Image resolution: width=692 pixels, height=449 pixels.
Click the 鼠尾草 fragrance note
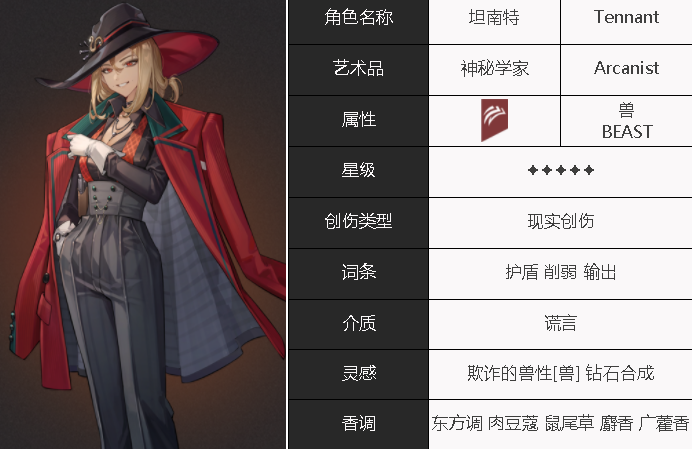click(x=569, y=423)
